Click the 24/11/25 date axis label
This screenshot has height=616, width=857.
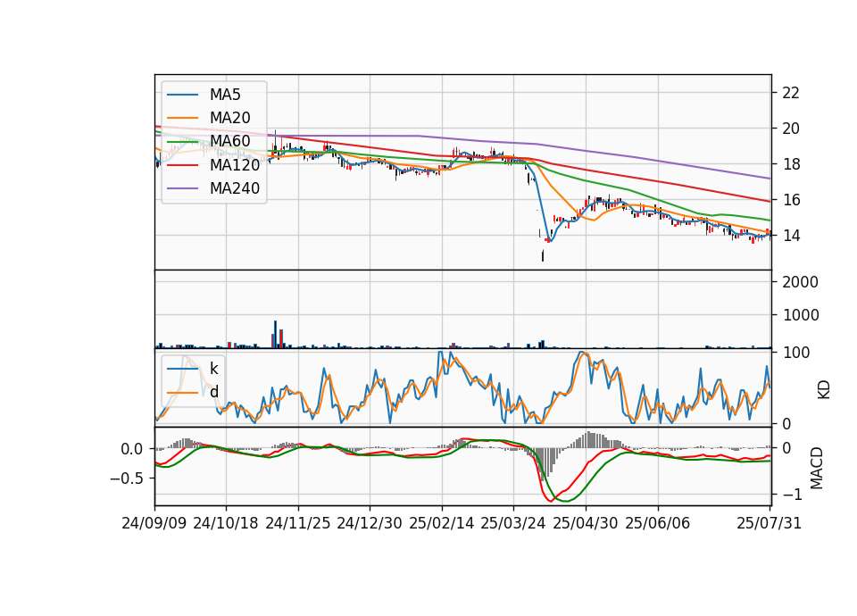click(298, 523)
